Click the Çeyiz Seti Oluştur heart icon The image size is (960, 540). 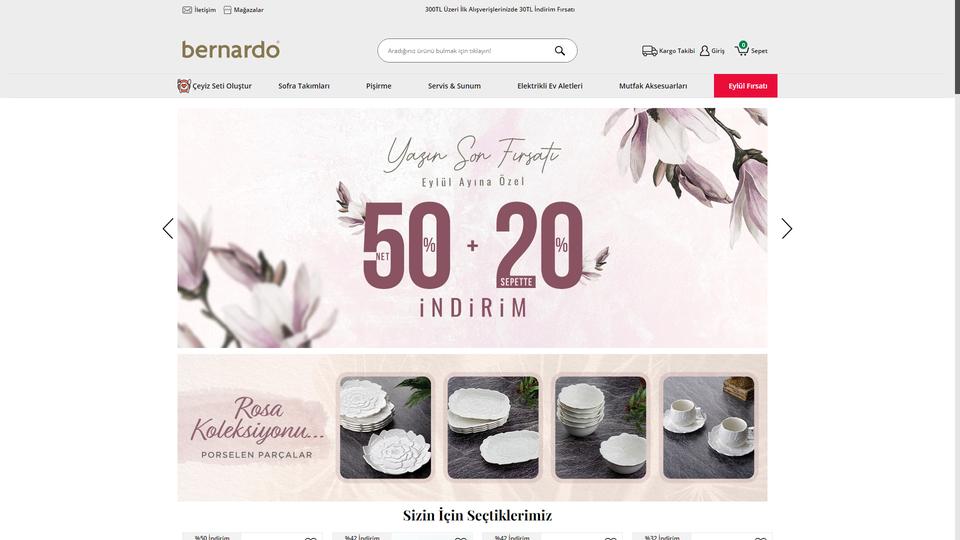(x=184, y=86)
